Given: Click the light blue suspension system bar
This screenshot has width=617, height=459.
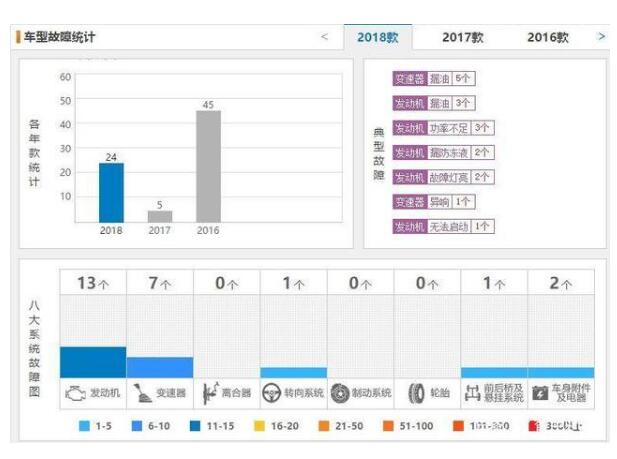Looking at the screenshot, I should coord(494,373).
